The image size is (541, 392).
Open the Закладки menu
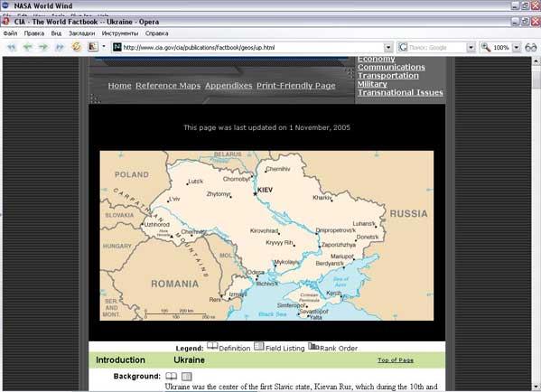(x=82, y=33)
